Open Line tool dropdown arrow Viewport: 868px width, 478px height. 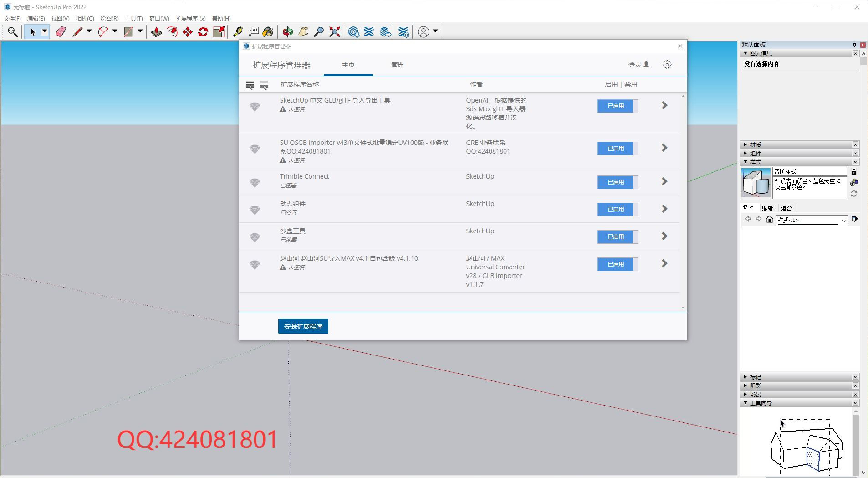tap(89, 31)
